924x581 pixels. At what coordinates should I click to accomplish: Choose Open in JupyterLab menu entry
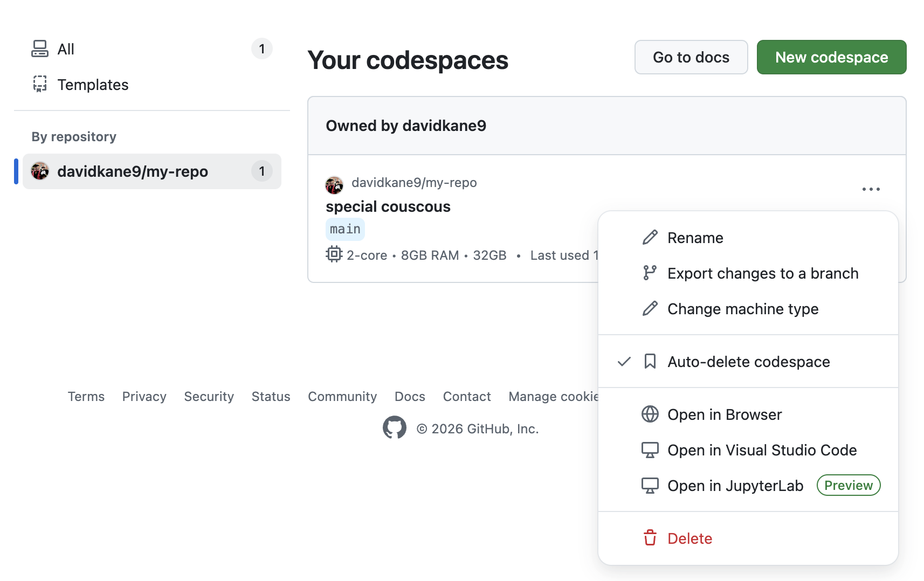point(735,486)
